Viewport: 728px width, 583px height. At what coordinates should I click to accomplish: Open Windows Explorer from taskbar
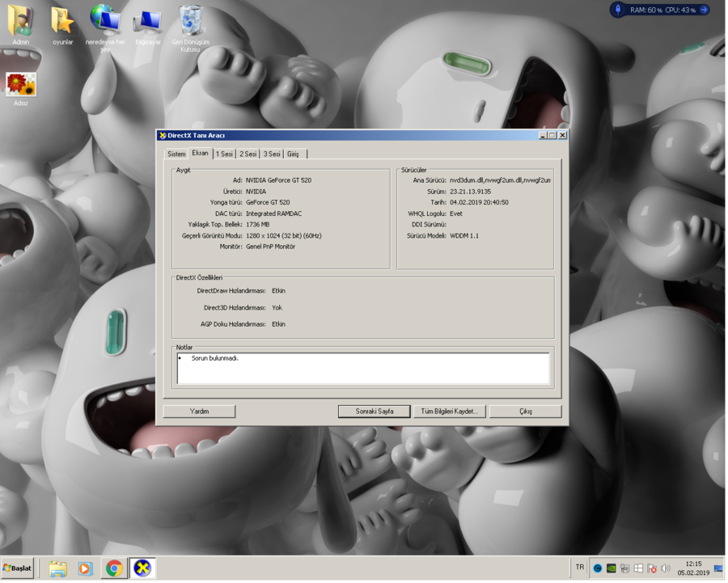tap(58, 568)
